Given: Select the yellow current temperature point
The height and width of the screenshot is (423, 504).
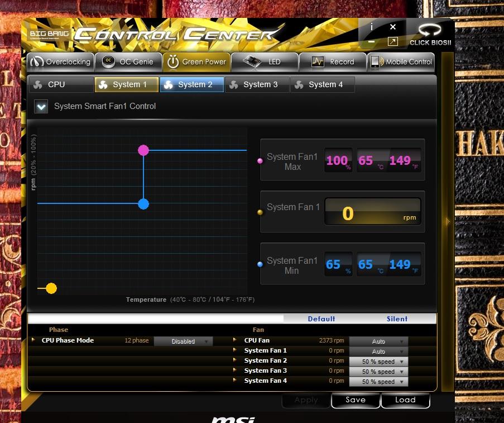Looking at the screenshot, I should (51, 288).
